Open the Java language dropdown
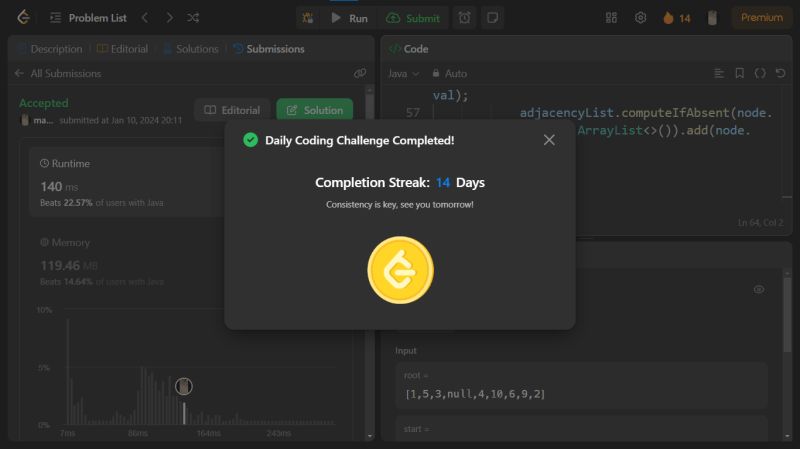The height and width of the screenshot is (449, 800). click(x=404, y=73)
